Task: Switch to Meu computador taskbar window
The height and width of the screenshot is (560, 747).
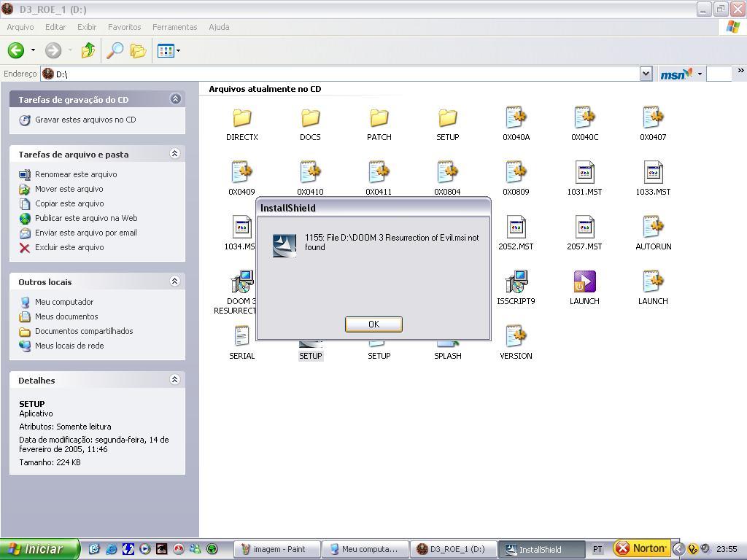Action: (x=365, y=549)
